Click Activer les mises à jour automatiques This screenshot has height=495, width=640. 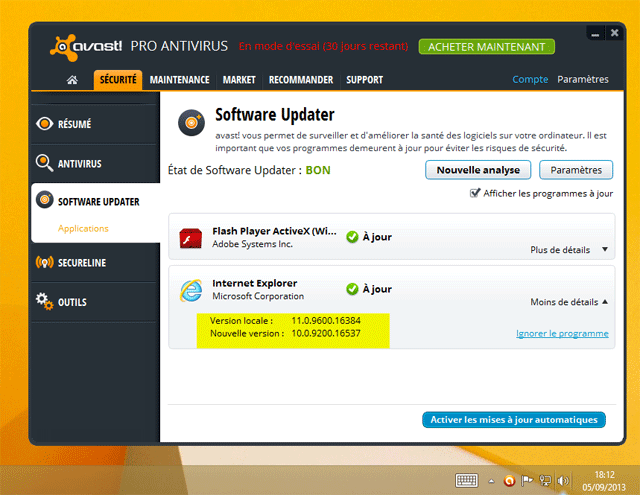pos(514,419)
